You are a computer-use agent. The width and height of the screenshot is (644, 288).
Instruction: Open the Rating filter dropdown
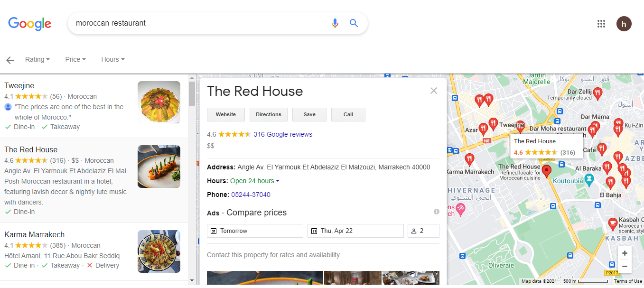tap(37, 60)
